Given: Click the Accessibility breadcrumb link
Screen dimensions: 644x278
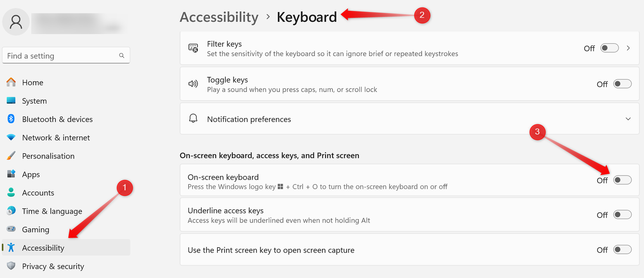Looking at the screenshot, I should coord(219,17).
